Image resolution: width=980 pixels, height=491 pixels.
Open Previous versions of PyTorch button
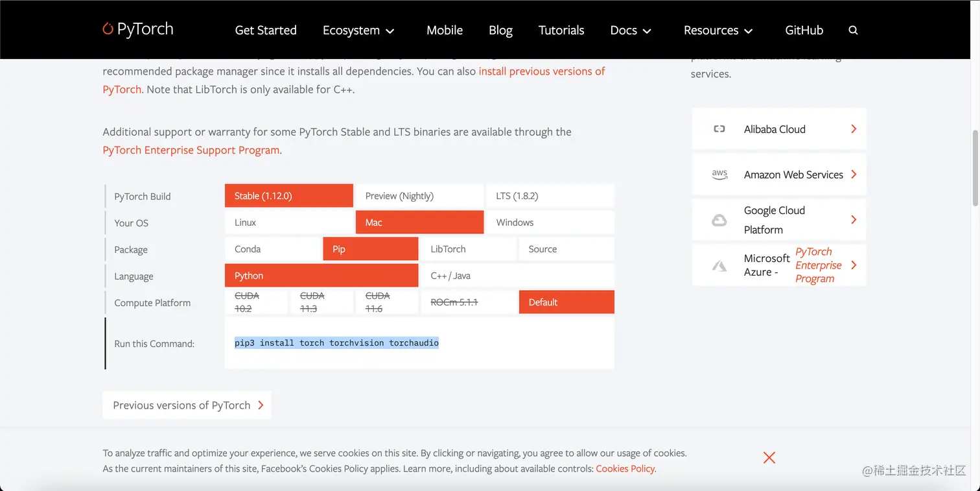coord(187,405)
